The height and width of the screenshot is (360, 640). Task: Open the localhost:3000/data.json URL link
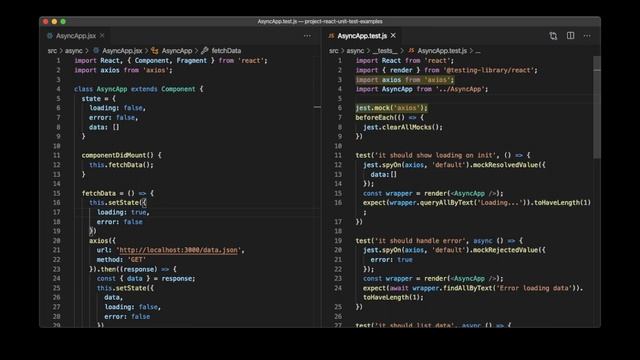pyautogui.click(x=178, y=250)
